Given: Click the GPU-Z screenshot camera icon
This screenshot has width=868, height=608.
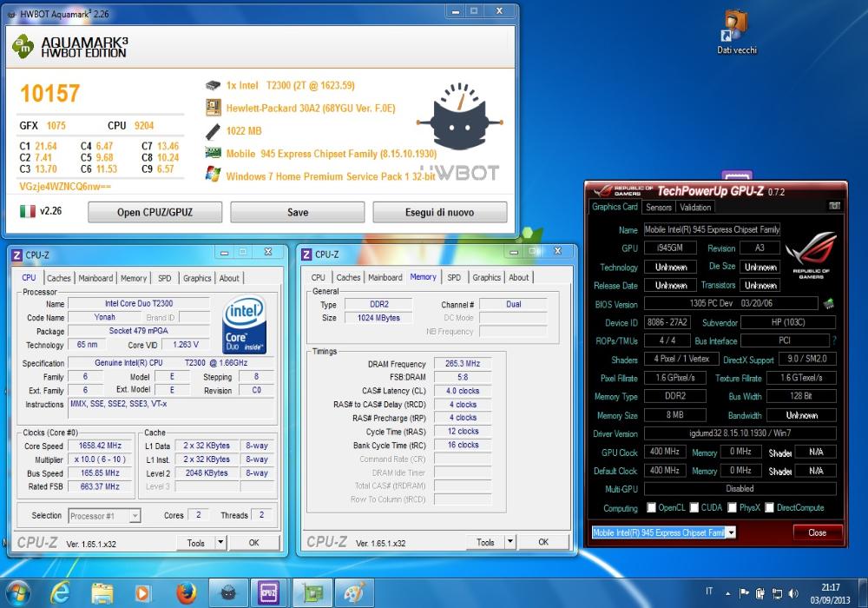Looking at the screenshot, I should pyautogui.click(x=834, y=206).
